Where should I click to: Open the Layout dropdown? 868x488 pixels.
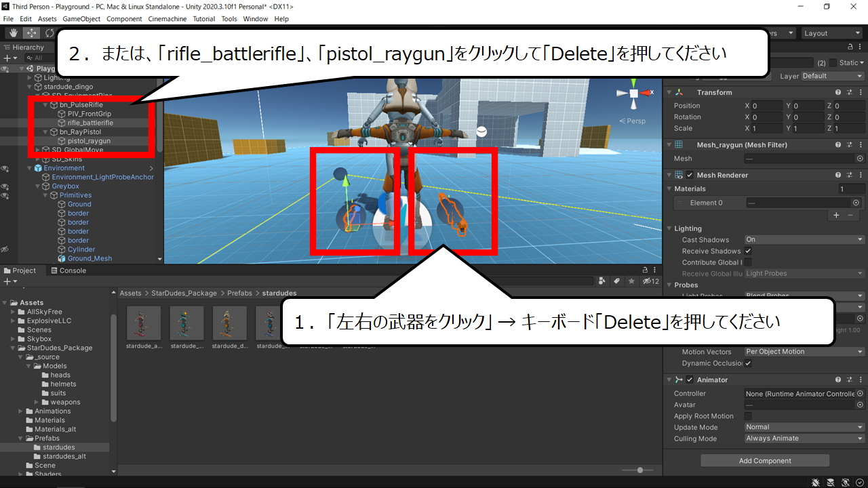[x=831, y=33]
